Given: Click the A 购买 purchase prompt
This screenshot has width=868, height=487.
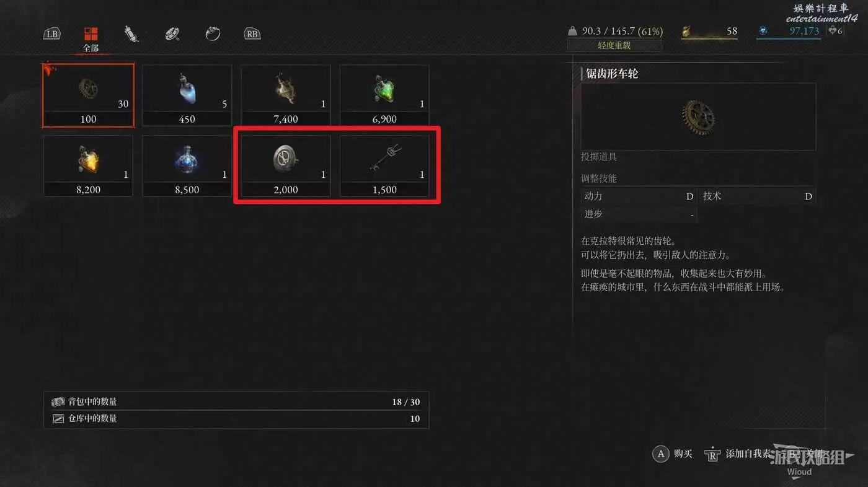Looking at the screenshot, I should click(673, 454).
